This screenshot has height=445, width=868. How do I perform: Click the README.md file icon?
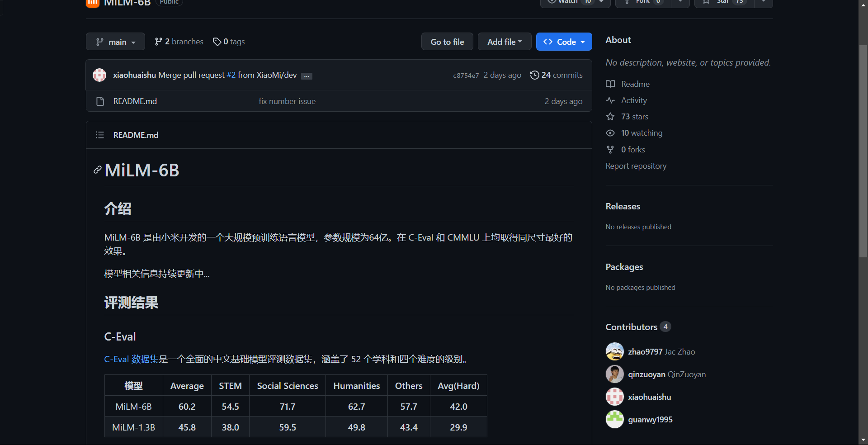[x=100, y=101]
